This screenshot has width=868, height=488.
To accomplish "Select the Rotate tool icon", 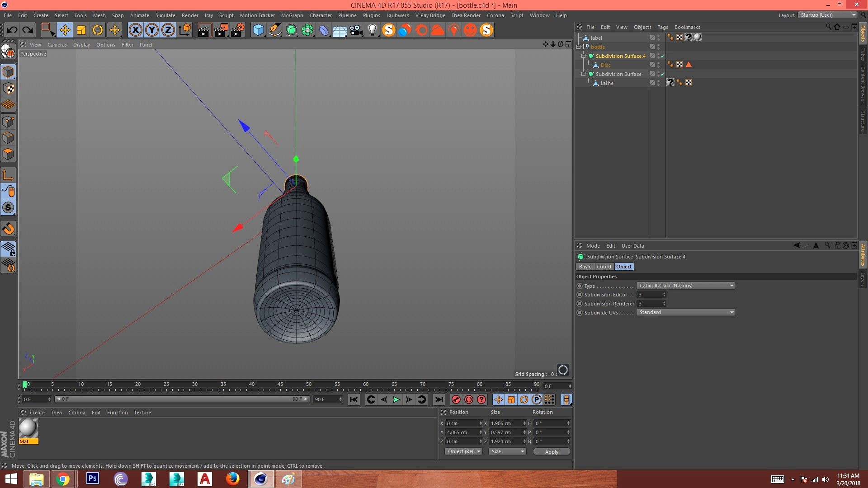I will point(98,30).
